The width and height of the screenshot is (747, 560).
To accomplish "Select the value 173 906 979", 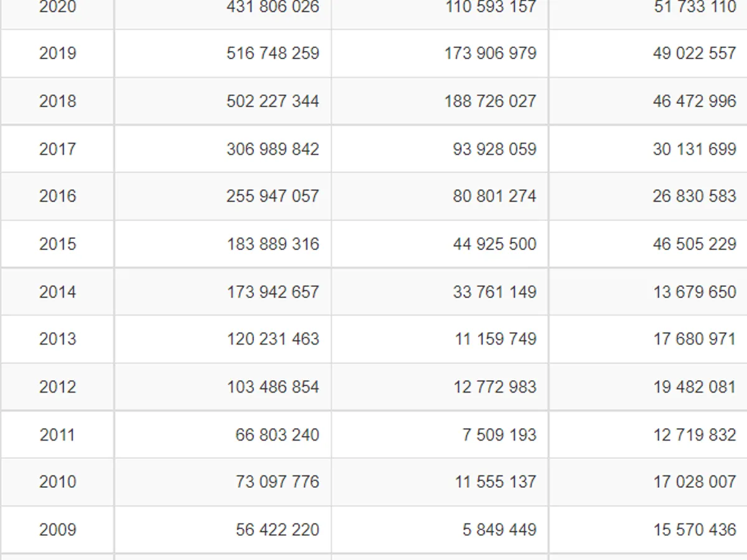I will click(x=490, y=54).
